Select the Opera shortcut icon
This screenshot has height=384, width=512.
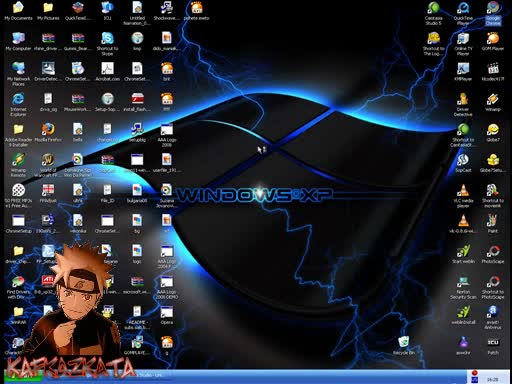click(x=167, y=315)
